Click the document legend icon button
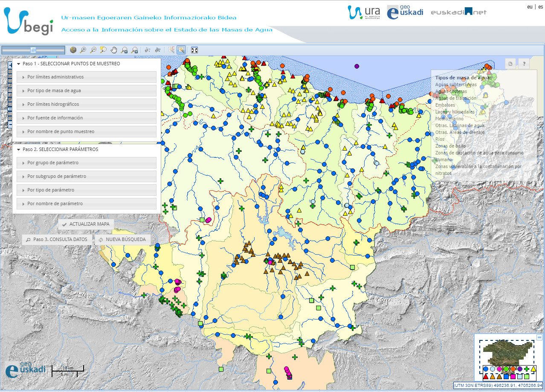545x392 pixels. (x=510, y=64)
